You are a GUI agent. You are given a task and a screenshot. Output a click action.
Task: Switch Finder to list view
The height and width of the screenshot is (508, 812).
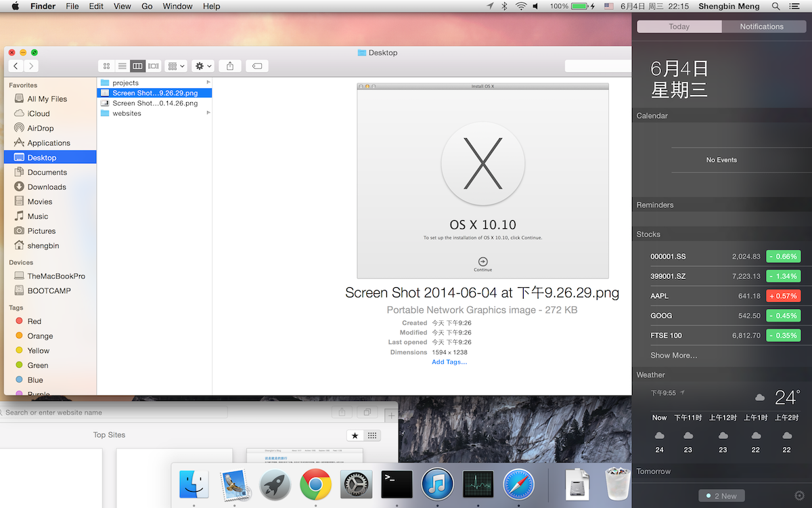point(122,66)
